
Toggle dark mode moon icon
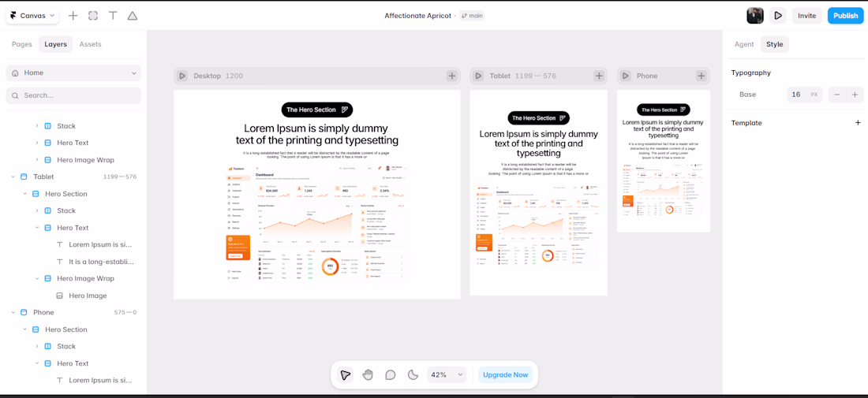coord(413,375)
